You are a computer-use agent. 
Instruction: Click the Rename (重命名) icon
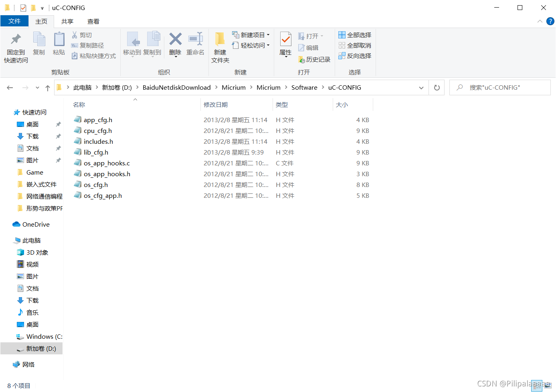click(x=196, y=39)
